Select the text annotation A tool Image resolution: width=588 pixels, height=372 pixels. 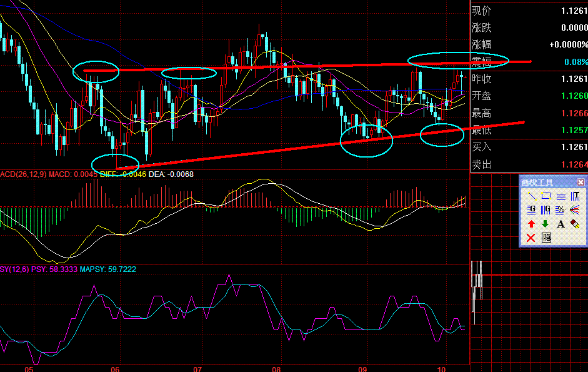pos(561,224)
